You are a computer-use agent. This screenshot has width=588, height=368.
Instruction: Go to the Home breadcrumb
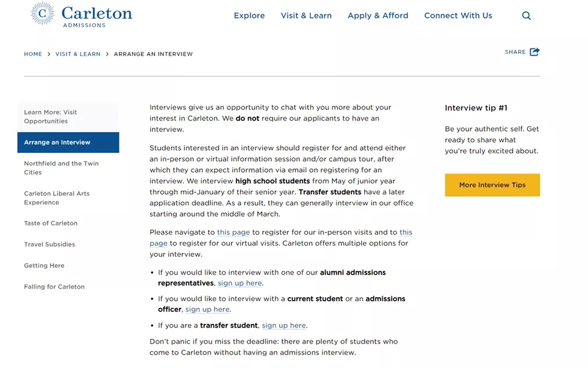tap(33, 54)
